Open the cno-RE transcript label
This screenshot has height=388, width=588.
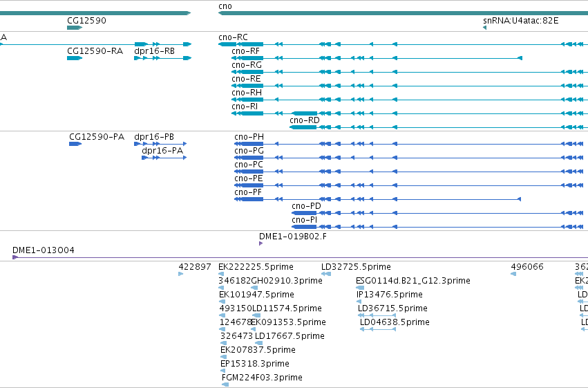[x=246, y=79]
